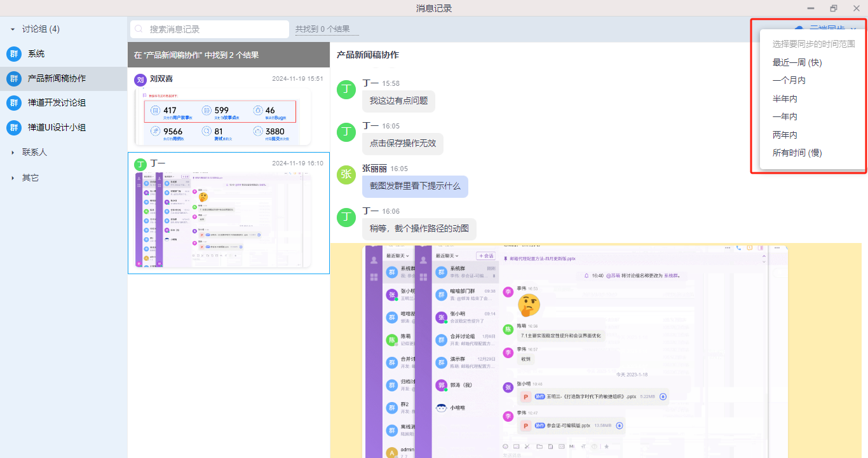Click the 禅道UI设计小组 group avatar icon
Screen dimensions: 868x458
tap(13, 127)
